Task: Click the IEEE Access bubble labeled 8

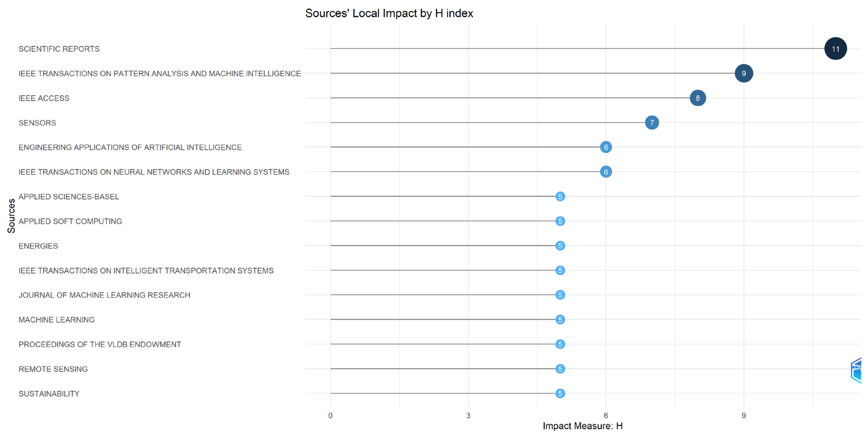Action: [697, 98]
